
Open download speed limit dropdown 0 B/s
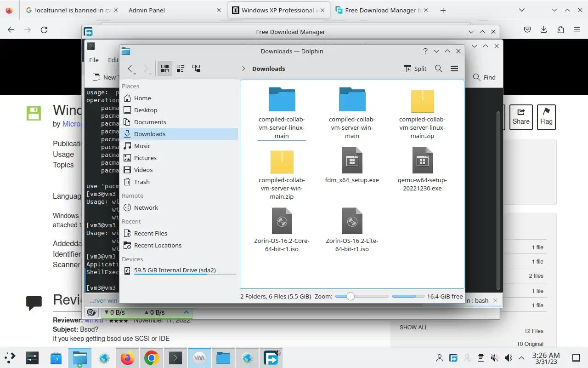115,312
